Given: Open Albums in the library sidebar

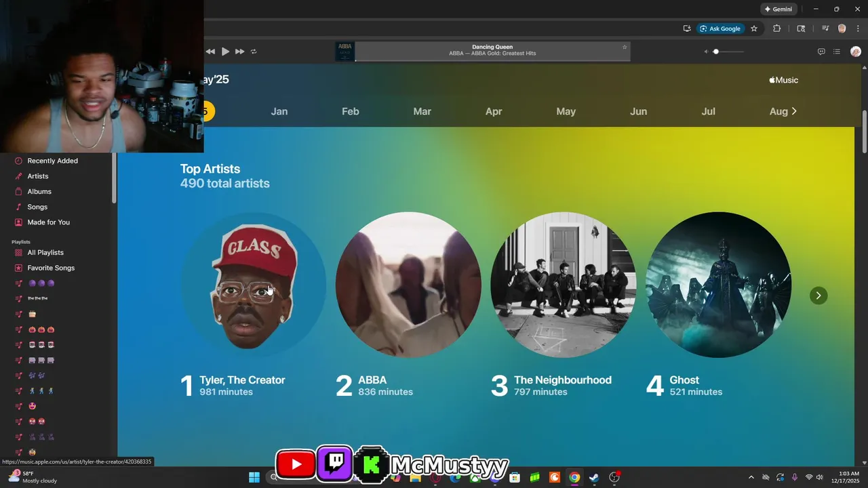Looking at the screenshot, I should [x=39, y=191].
